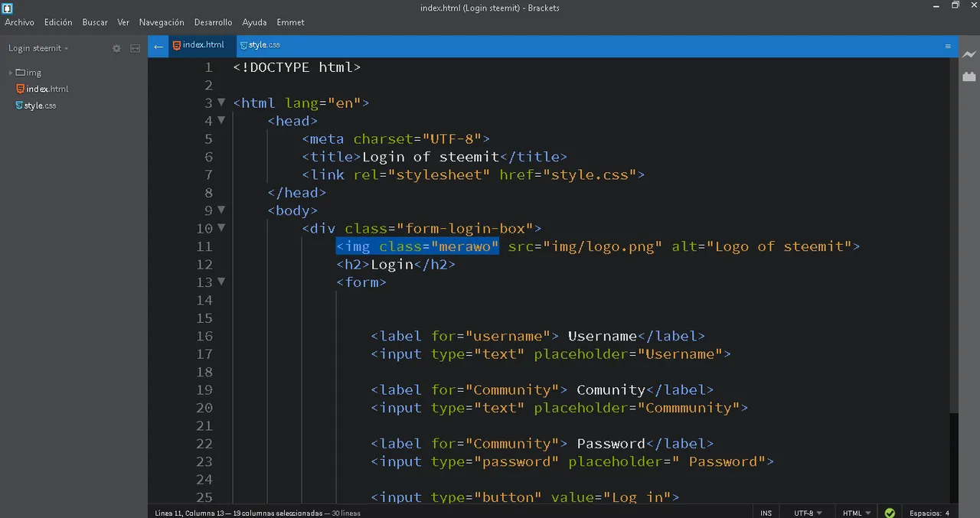Open the Extension Manager brick icon
Image resolution: width=980 pixels, height=518 pixels.
[969, 77]
